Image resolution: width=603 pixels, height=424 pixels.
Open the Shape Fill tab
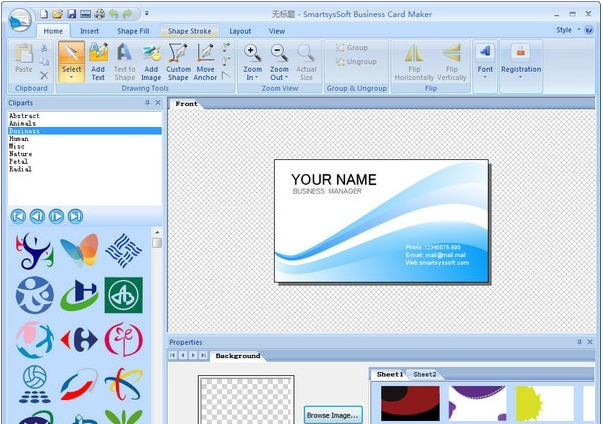(133, 31)
